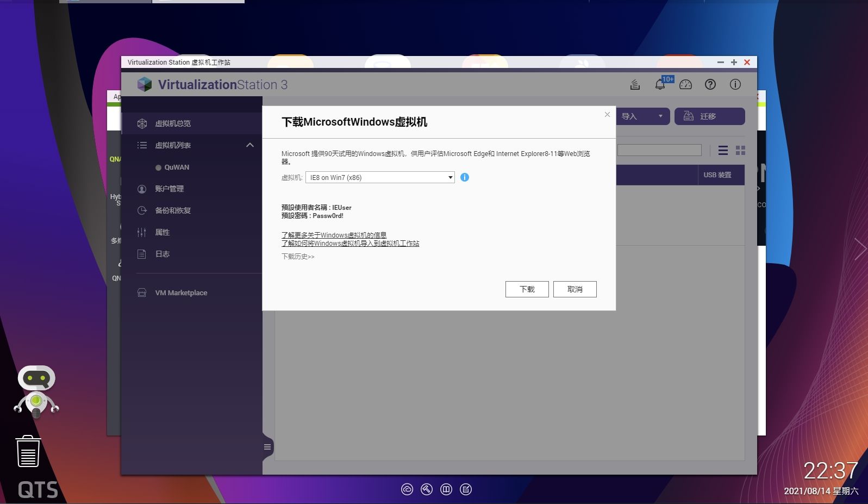
Task: Open link about importing Windows VM into 虚拟机工作站
Action: [350, 243]
